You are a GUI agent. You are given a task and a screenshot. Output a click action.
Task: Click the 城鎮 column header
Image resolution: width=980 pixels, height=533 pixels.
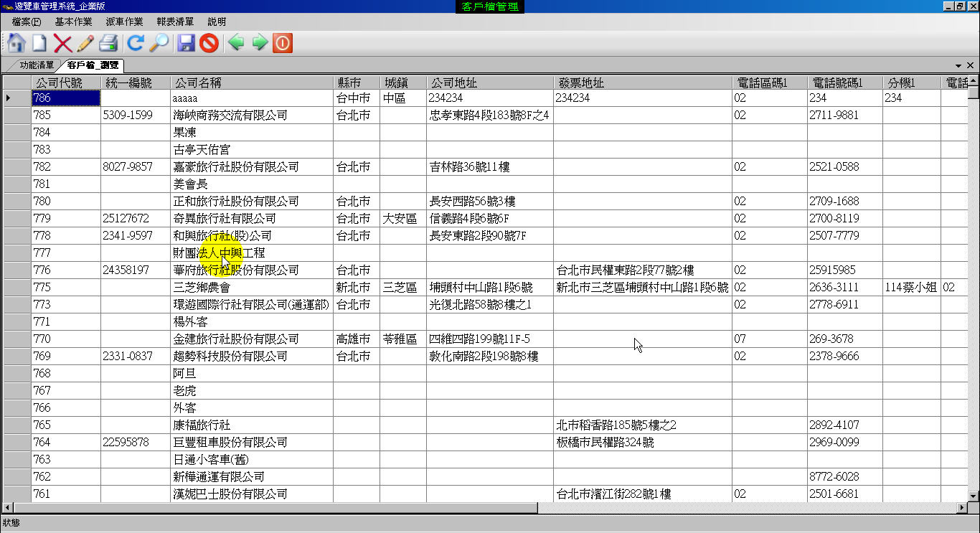[403, 82]
